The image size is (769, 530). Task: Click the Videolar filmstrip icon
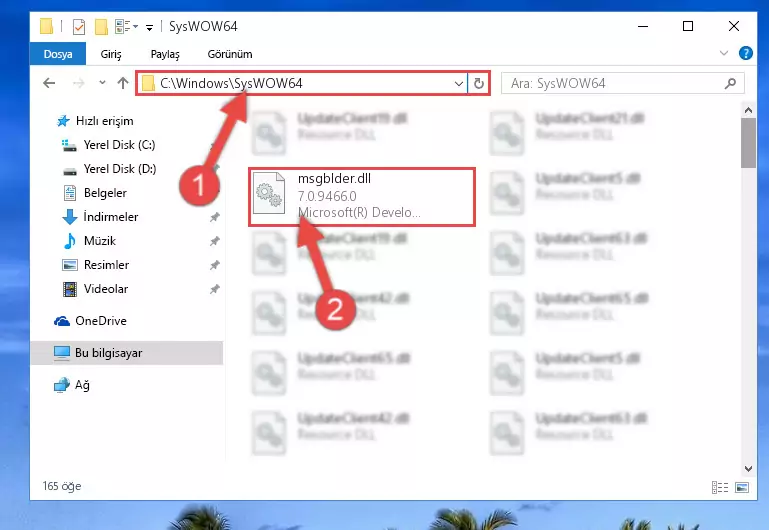click(70, 289)
